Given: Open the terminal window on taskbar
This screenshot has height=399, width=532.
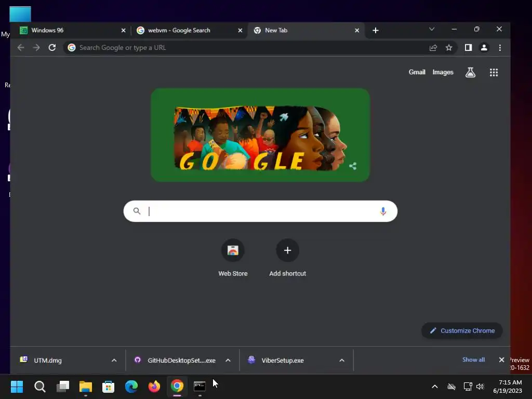Looking at the screenshot, I should click(x=199, y=387).
